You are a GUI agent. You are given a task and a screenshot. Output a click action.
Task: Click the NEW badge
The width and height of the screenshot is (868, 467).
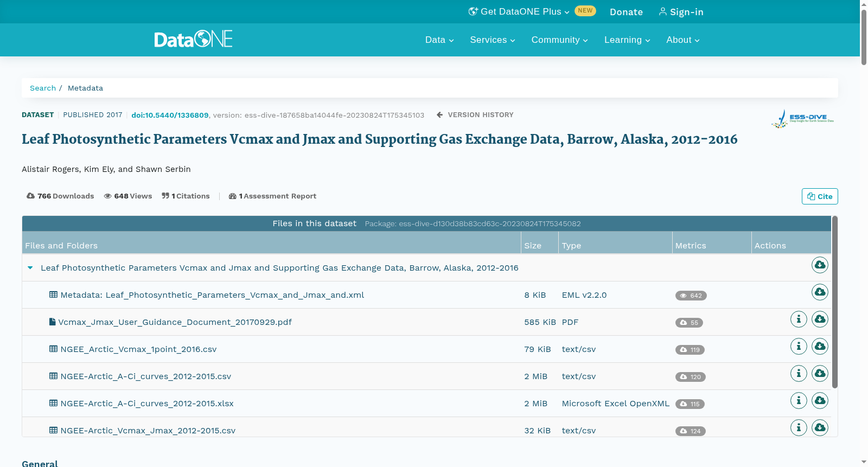585,11
